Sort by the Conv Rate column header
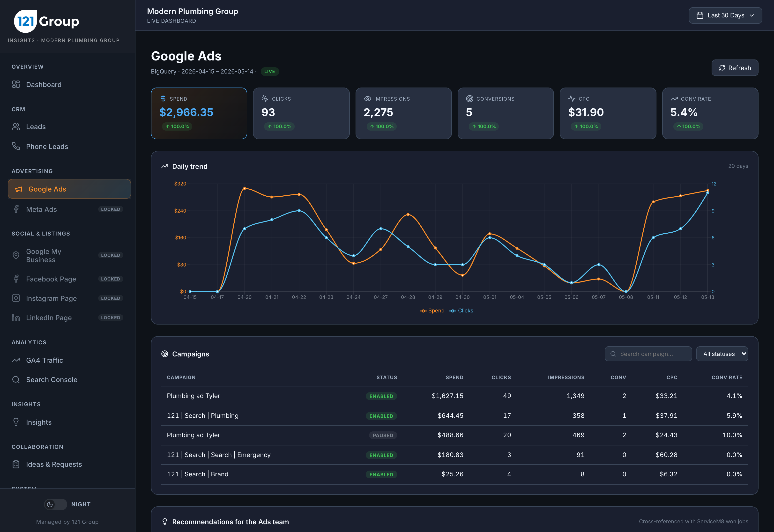This screenshot has height=532, width=774. coord(727,377)
